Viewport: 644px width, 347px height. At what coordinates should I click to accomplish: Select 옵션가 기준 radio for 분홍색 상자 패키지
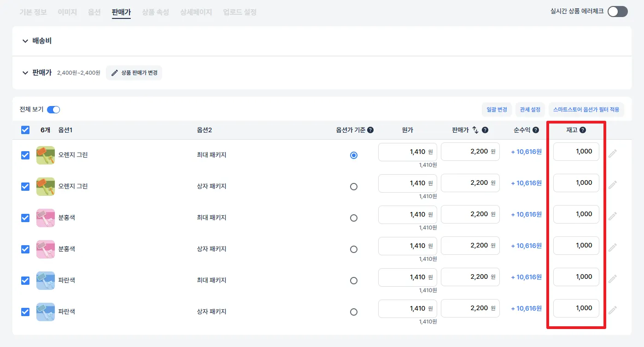point(354,249)
